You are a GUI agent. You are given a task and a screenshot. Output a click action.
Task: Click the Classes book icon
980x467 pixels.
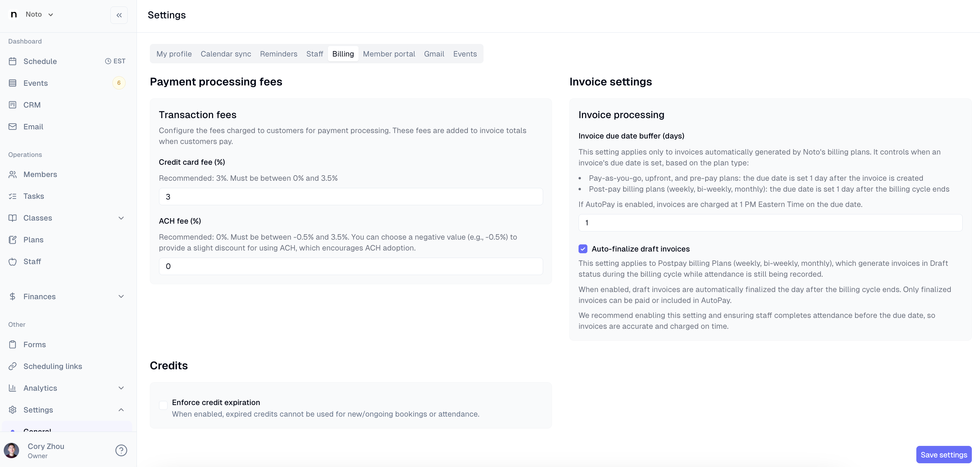click(13, 218)
